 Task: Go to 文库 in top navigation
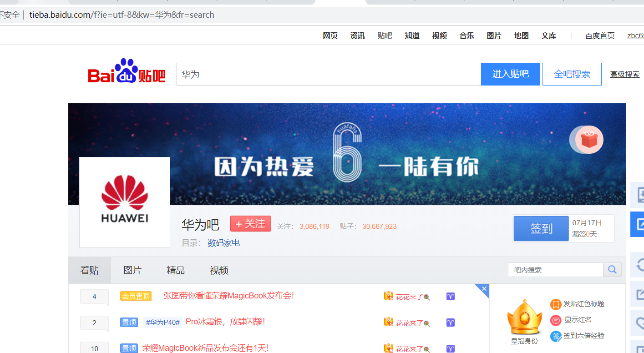(549, 35)
